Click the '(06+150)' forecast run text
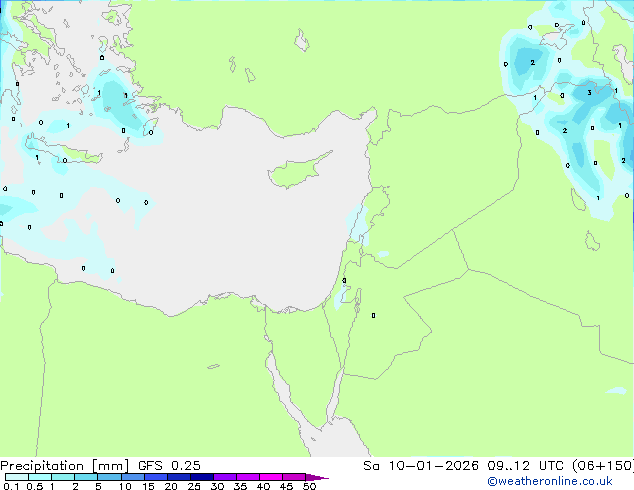The height and width of the screenshot is (490, 634). pos(603,466)
